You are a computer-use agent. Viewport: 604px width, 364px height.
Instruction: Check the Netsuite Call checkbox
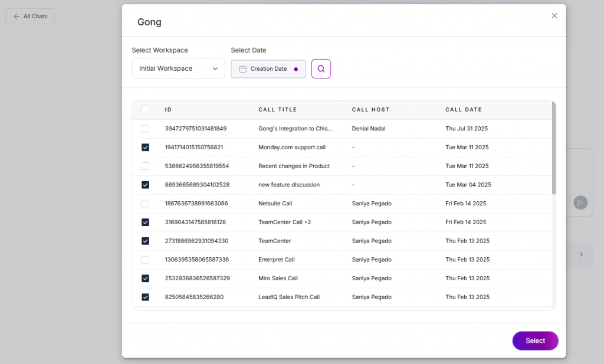tap(145, 204)
